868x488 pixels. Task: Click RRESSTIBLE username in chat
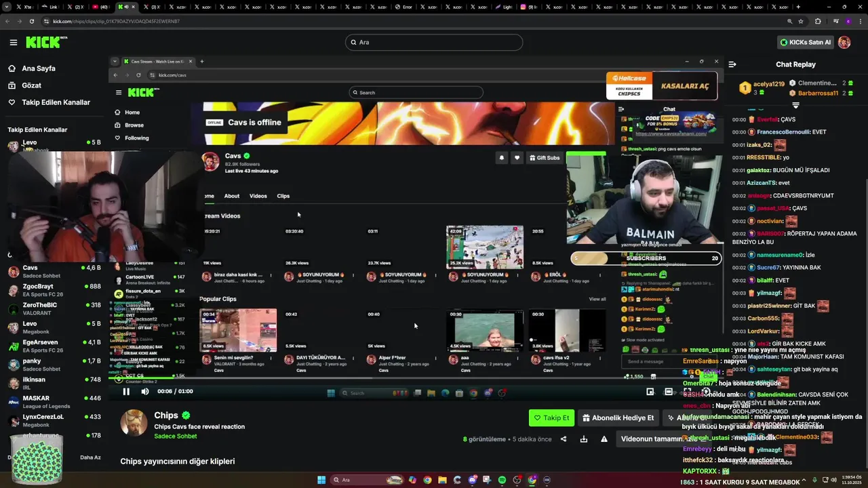[764, 157]
